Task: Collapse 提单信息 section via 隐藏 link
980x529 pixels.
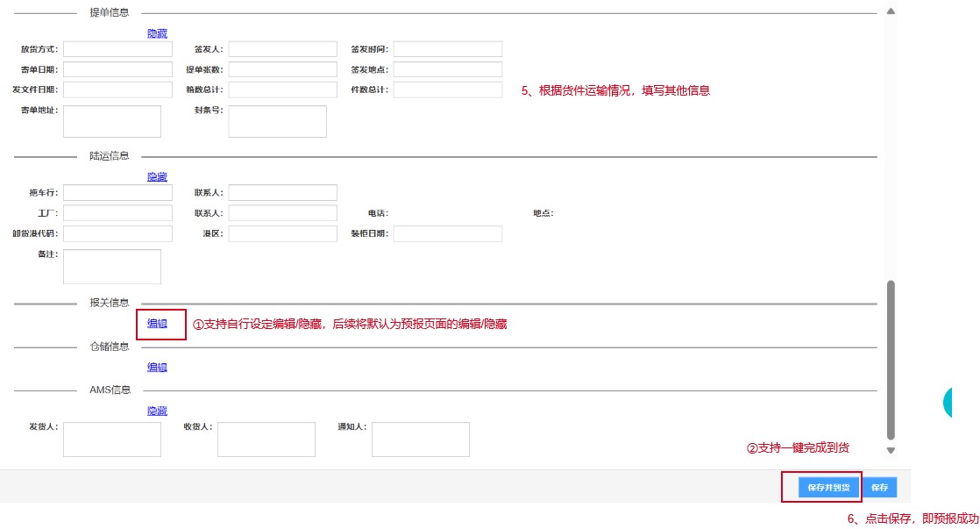Action: [157, 33]
